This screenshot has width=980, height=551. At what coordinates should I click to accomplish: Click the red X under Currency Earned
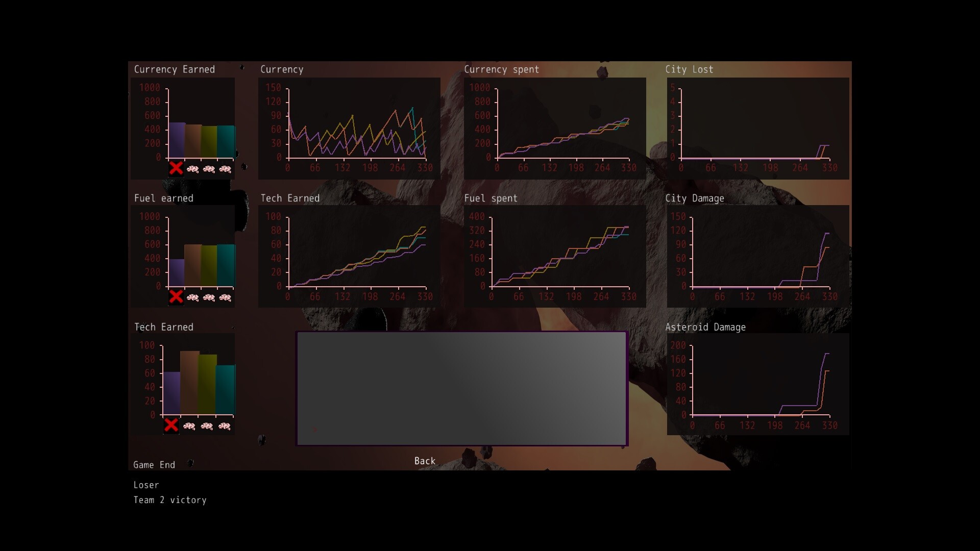tap(176, 168)
